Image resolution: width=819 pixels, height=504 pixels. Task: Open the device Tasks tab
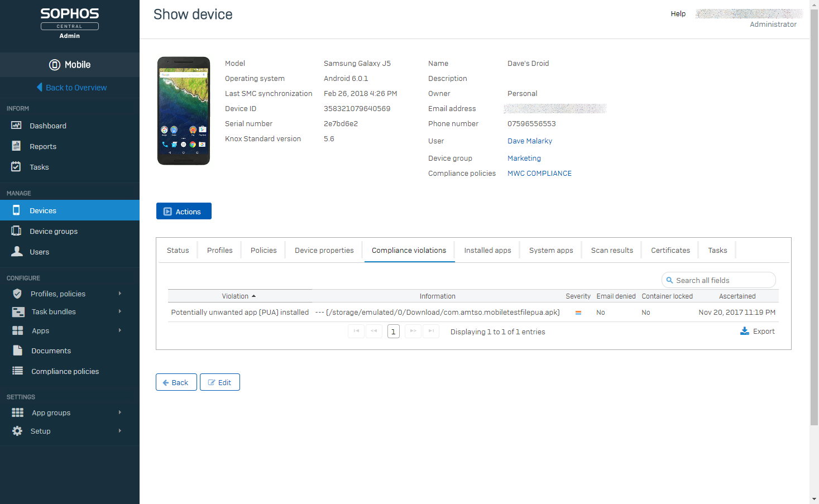[717, 250]
